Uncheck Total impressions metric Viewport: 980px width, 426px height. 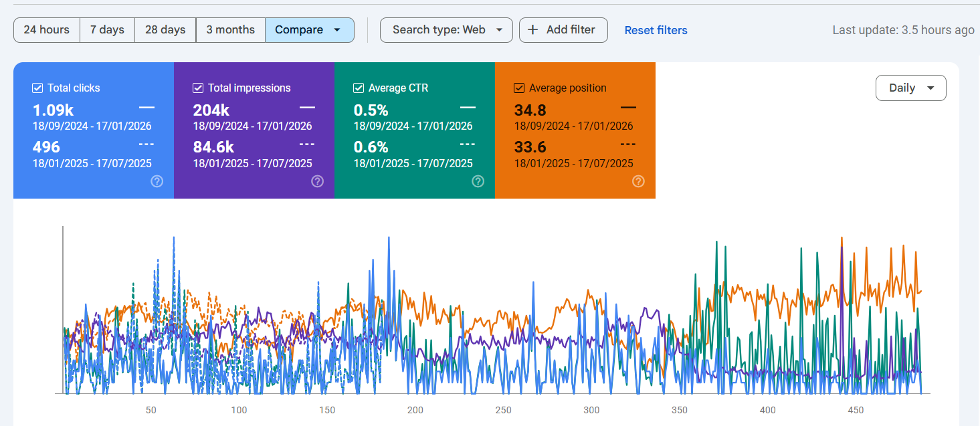pos(198,88)
